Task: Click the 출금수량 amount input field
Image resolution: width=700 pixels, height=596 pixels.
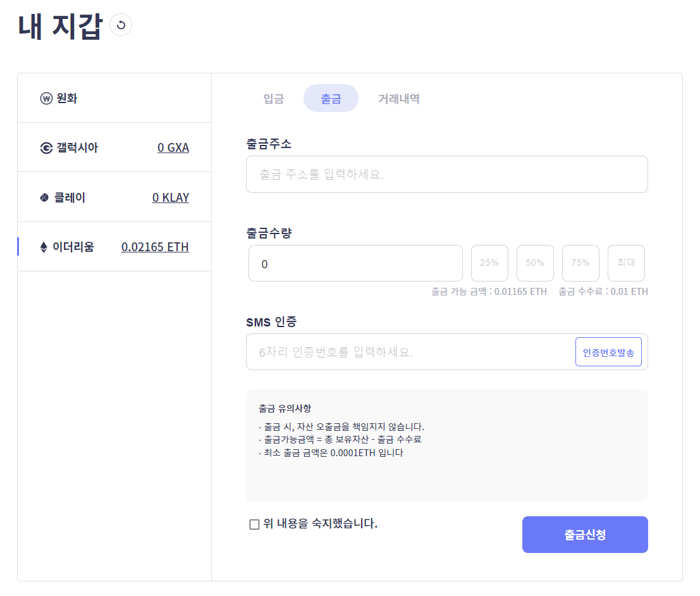Action: coord(355,263)
